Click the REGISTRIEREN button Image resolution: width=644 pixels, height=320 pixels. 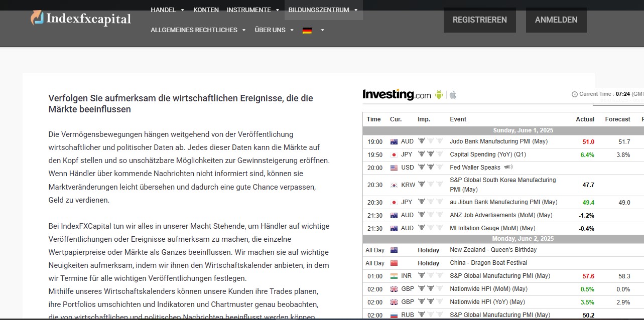point(479,20)
